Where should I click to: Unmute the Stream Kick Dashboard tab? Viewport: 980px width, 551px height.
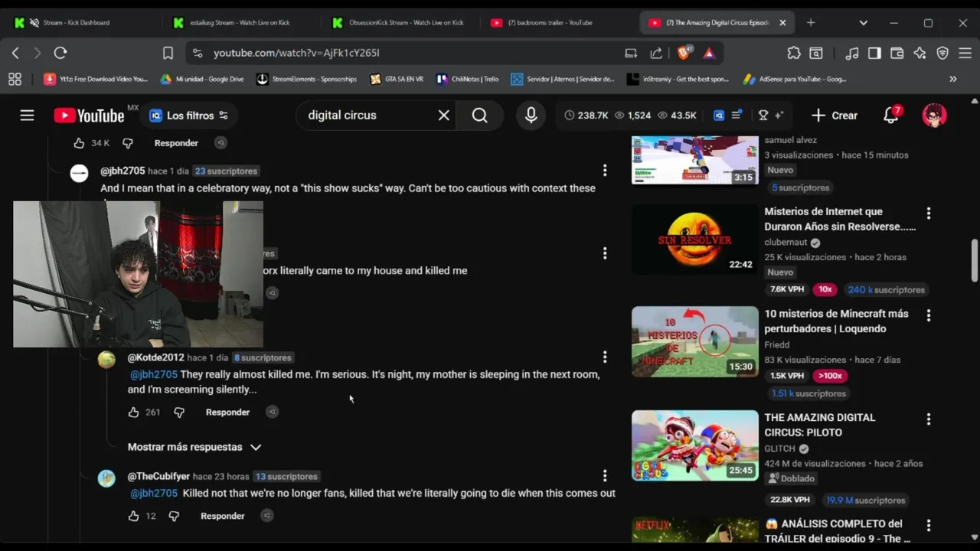[34, 23]
